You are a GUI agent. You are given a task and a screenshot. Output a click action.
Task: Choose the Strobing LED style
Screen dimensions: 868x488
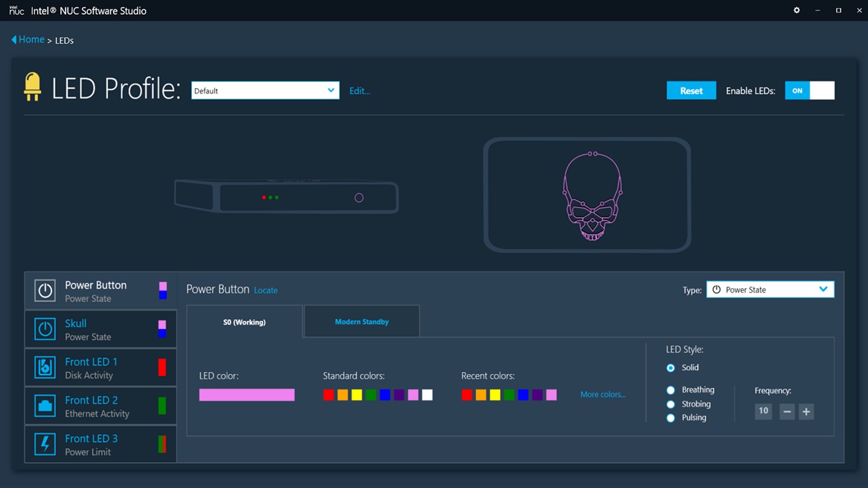click(x=671, y=404)
